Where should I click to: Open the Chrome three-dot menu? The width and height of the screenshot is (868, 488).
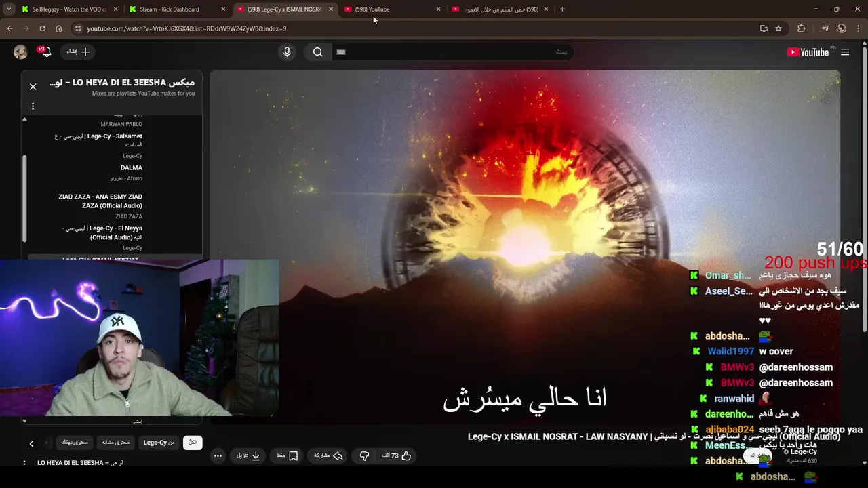[857, 28]
